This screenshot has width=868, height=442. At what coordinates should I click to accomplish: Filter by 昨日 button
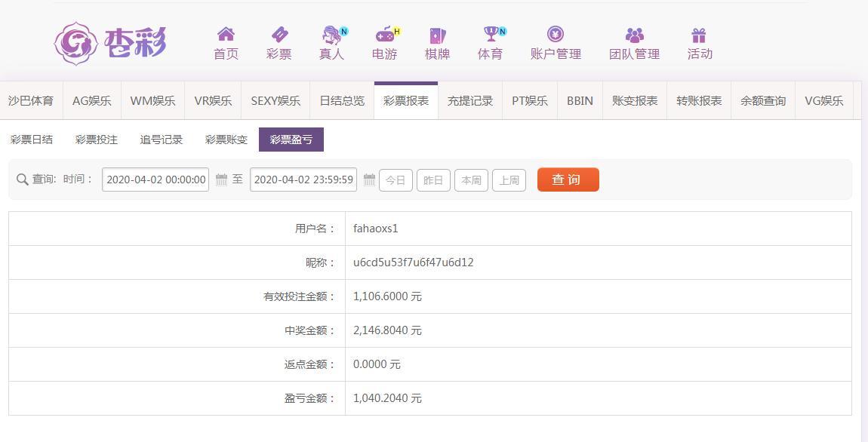tap(433, 180)
